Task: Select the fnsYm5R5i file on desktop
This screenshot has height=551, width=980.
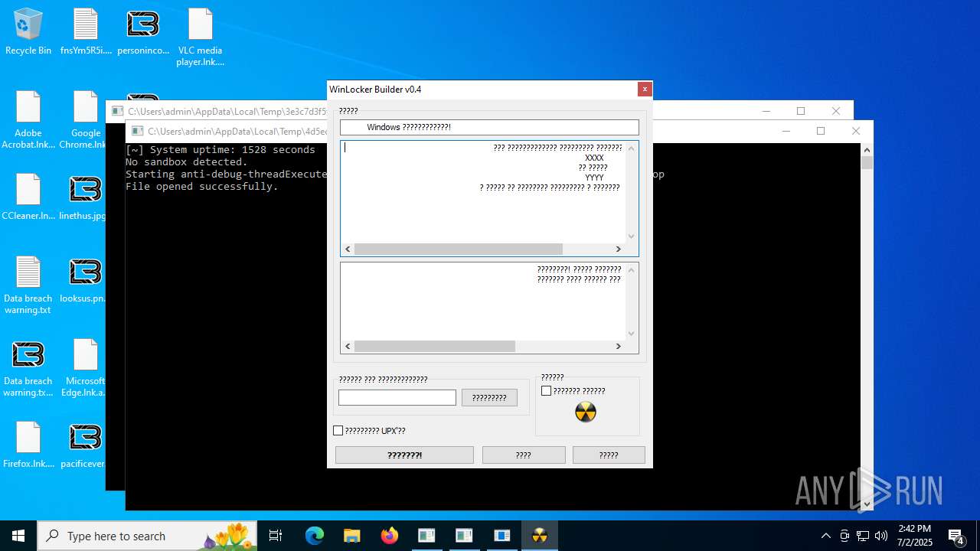Action: click(86, 32)
